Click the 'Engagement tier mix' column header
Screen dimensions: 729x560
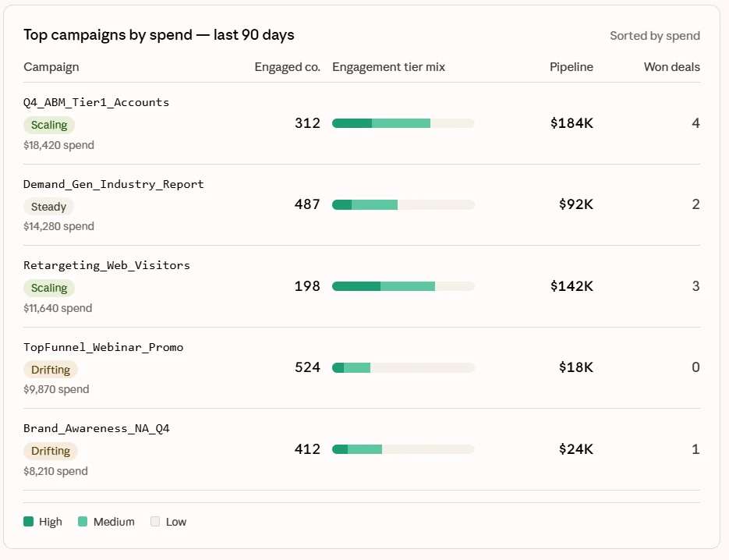389,67
